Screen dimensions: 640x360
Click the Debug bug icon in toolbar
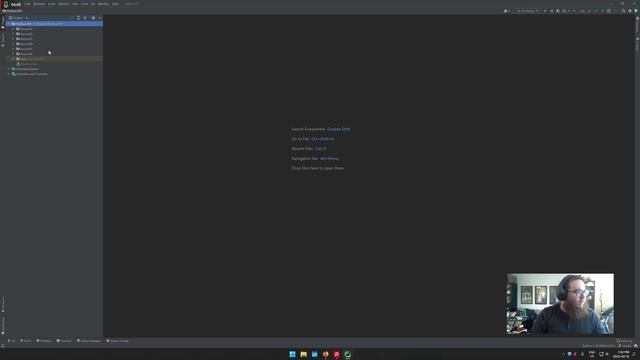coord(551,11)
